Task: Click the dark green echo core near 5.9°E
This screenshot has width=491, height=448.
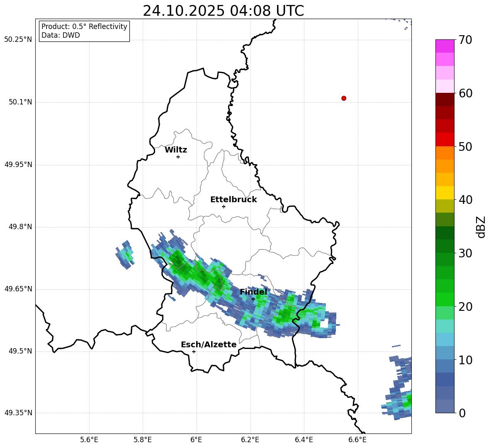Action: click(x=178, y=260)
